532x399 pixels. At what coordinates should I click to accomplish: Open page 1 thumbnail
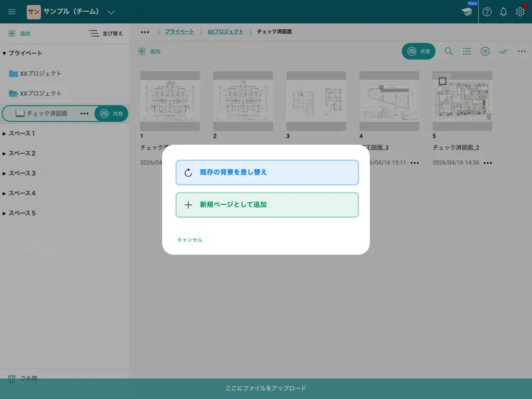click(170, 101)
